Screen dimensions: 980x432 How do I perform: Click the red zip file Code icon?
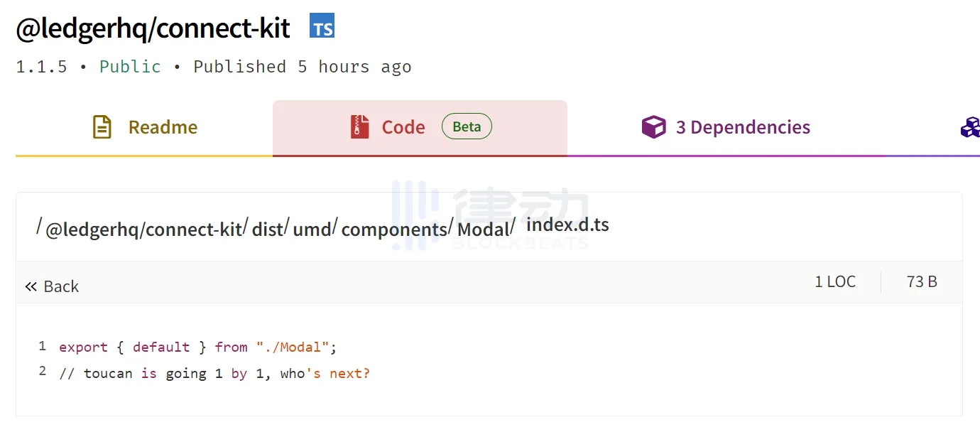tap(360, 127)
